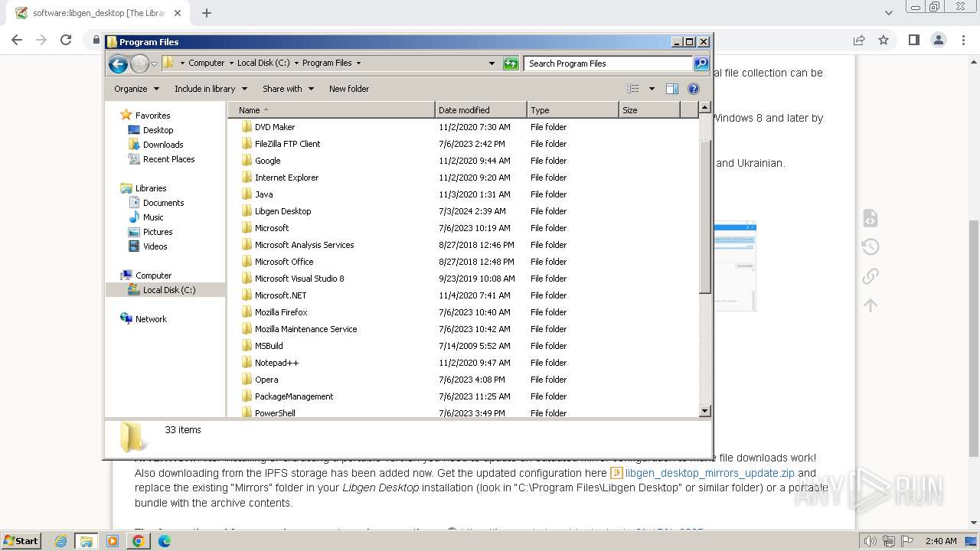Click the wiki backlinks chain icon

[x=871, y=275]
